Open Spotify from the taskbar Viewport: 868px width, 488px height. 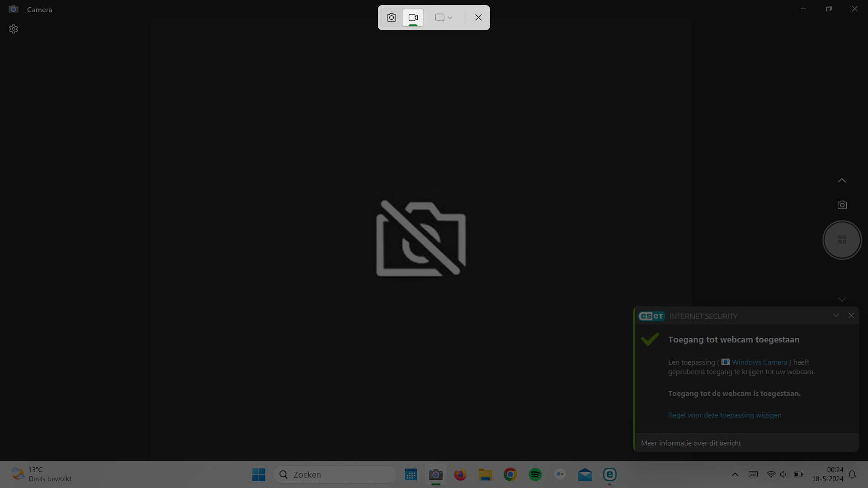click(535, 474)
